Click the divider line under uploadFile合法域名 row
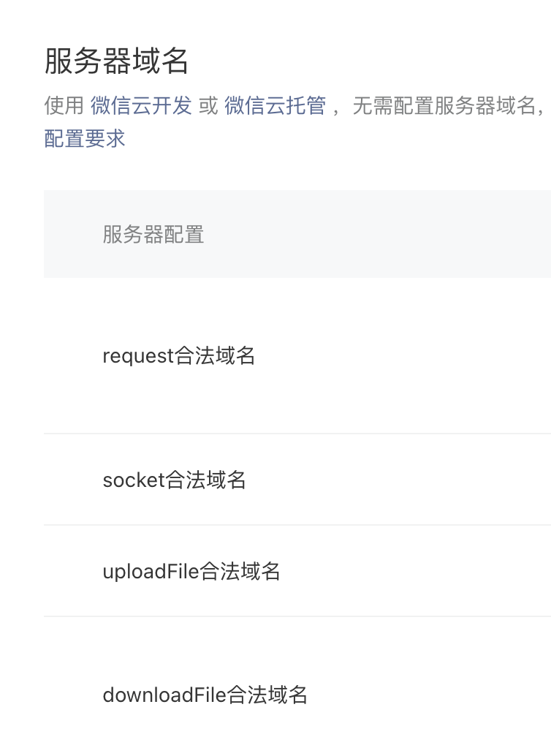 (297, 616)
